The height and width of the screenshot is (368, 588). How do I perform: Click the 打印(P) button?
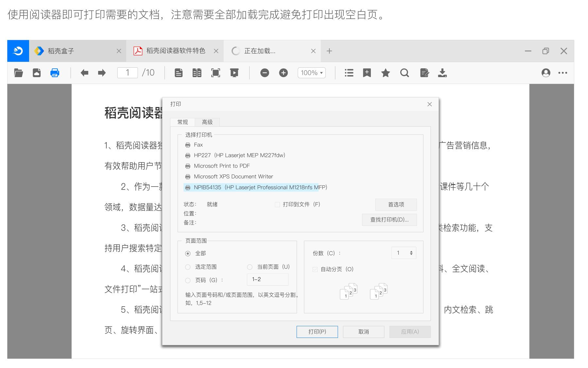(x=317, y=332)
